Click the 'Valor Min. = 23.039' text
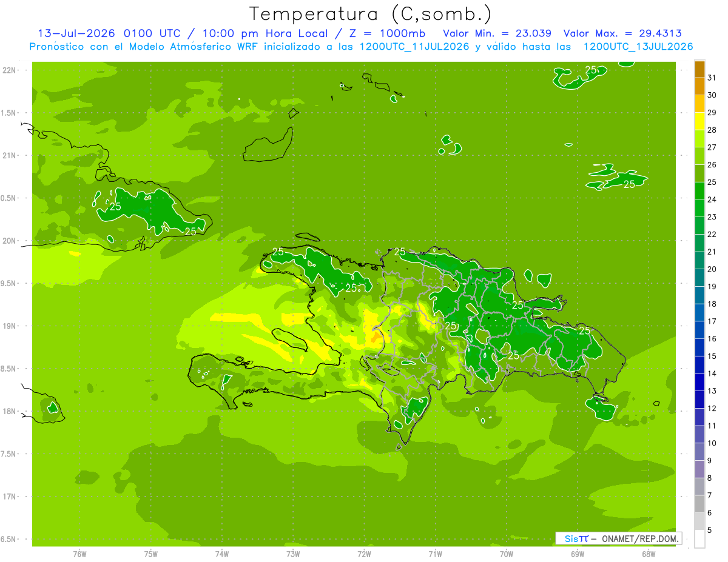This screenshot has width=728, height=562. (497, 33)
